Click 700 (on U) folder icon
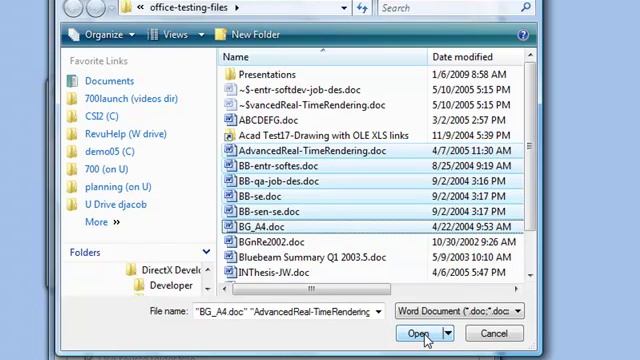640x360 pixels. pos(72,169)
